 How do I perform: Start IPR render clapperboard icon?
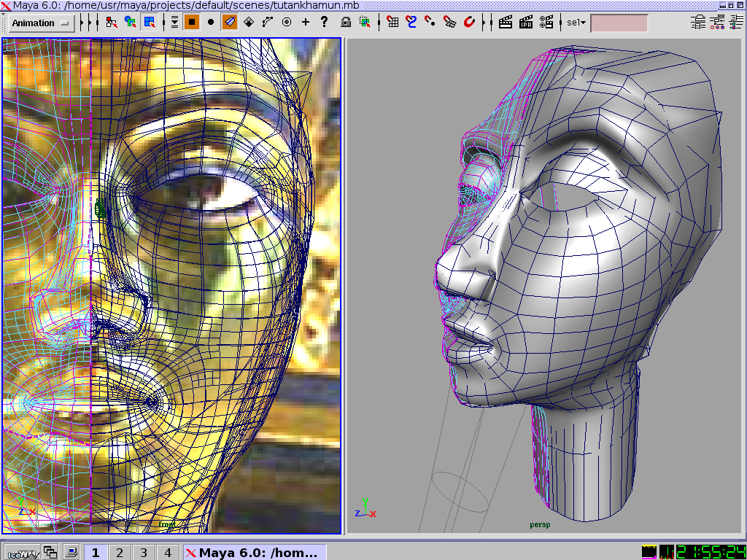[526, 22]
